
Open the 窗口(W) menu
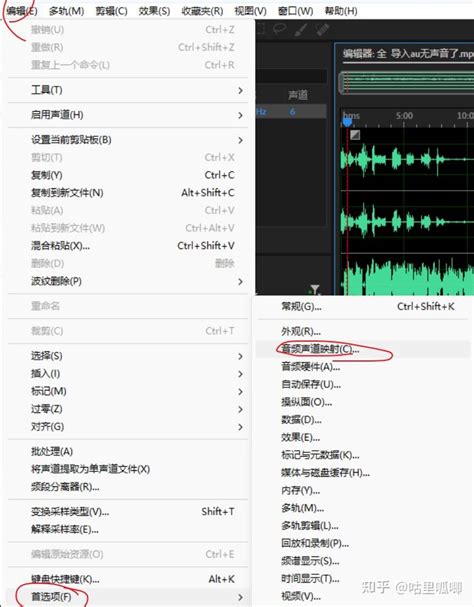295,11
